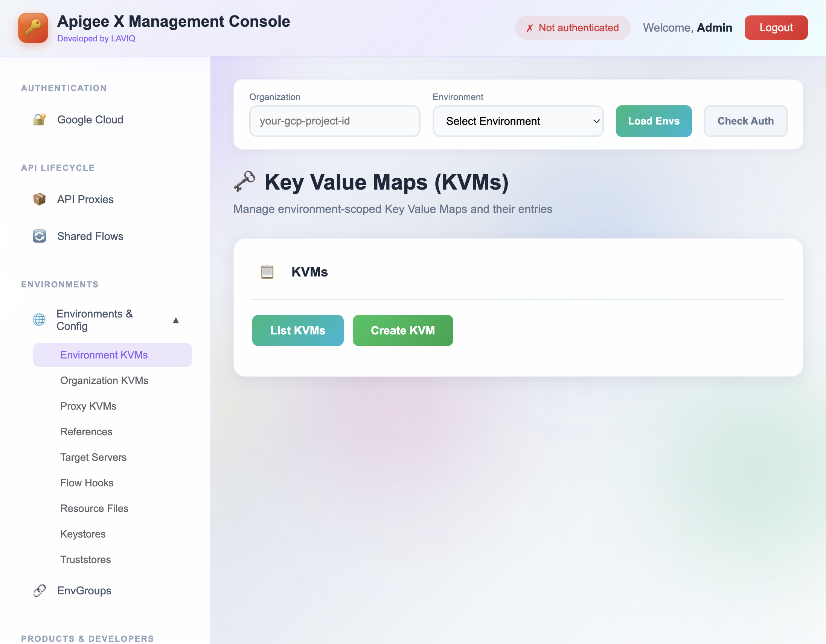
Task: Click the Environments & Config globe icon
Action: (39, 320)
